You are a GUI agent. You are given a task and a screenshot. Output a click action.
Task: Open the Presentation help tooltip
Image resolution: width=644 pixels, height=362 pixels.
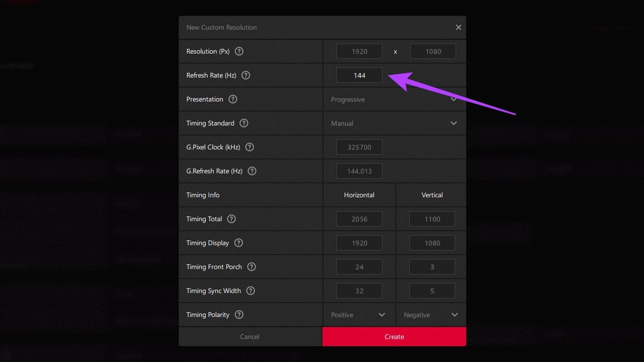point(232,99)
